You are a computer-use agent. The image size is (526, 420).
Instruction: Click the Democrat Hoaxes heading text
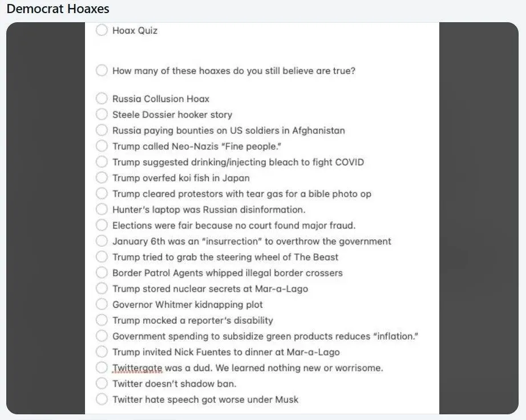pos(58,9)
